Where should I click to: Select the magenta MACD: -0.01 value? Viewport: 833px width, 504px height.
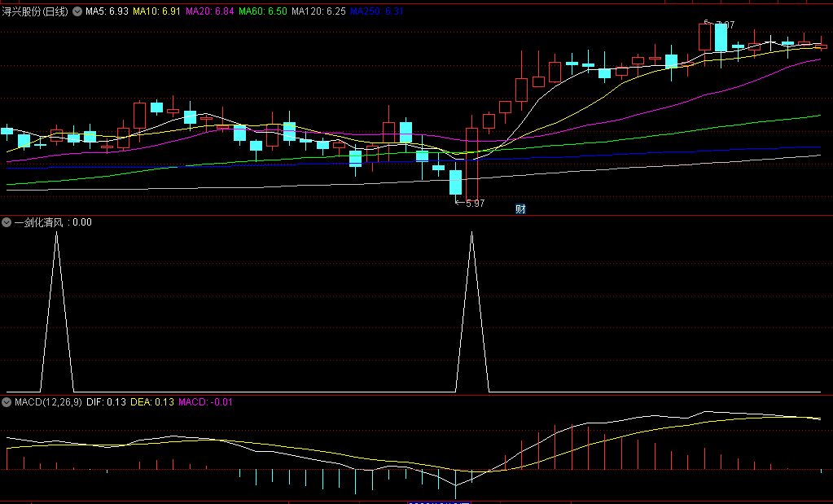point(205,402)
